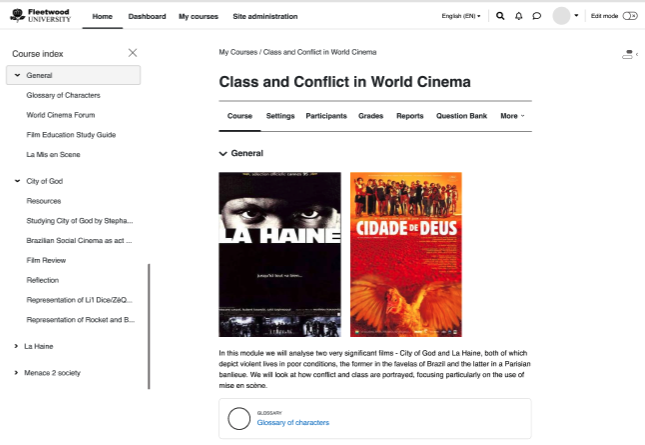Expand the La Haine section chevron
The image size is (645, 445).
click(16, 346)
